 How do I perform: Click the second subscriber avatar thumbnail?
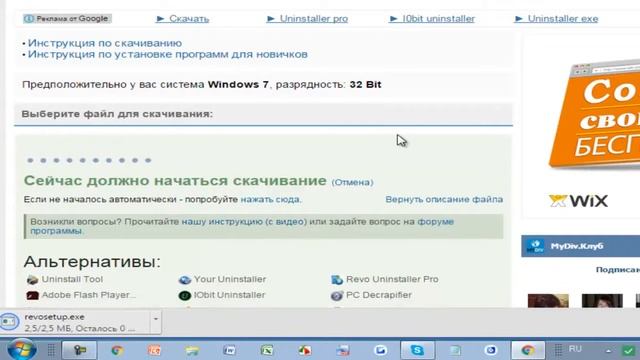tap(602, 301)
